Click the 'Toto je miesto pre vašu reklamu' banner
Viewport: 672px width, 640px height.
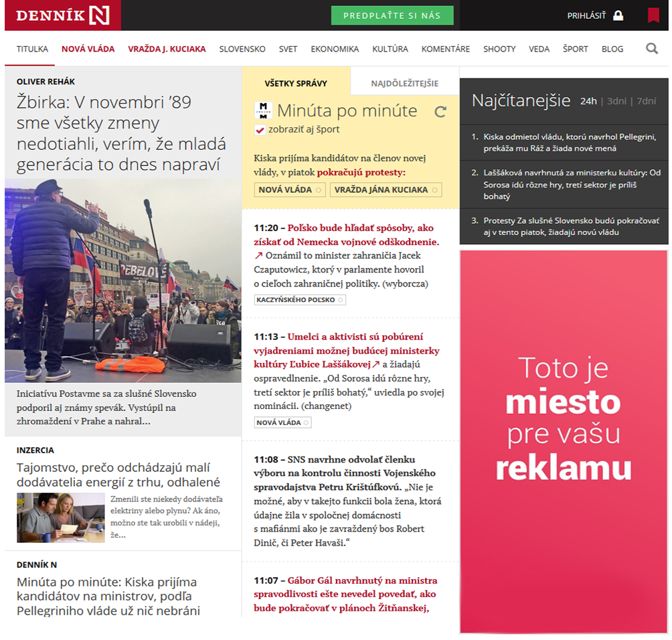click(564, 442)
